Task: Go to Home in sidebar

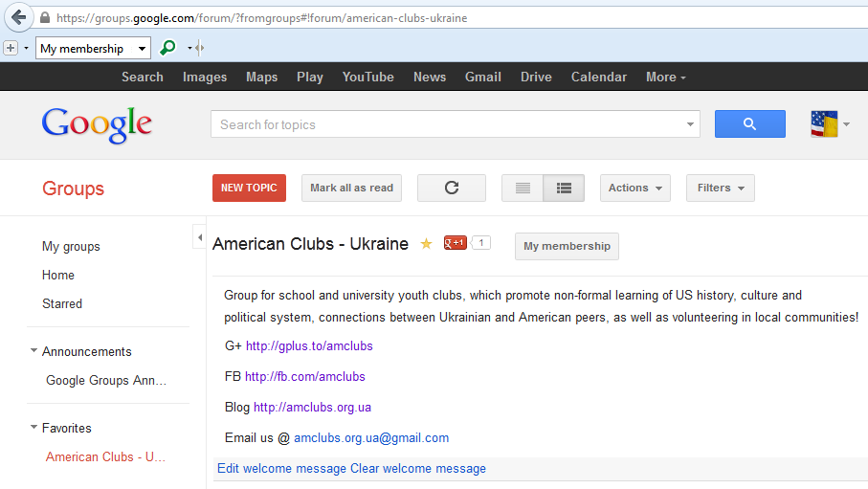Action: [x=58, y=276]
